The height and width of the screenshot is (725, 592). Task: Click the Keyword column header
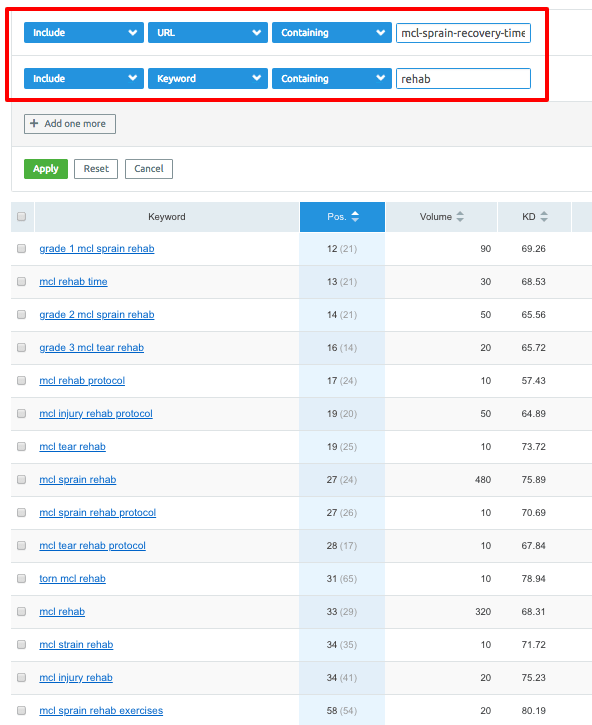click(x=166, y=216)
